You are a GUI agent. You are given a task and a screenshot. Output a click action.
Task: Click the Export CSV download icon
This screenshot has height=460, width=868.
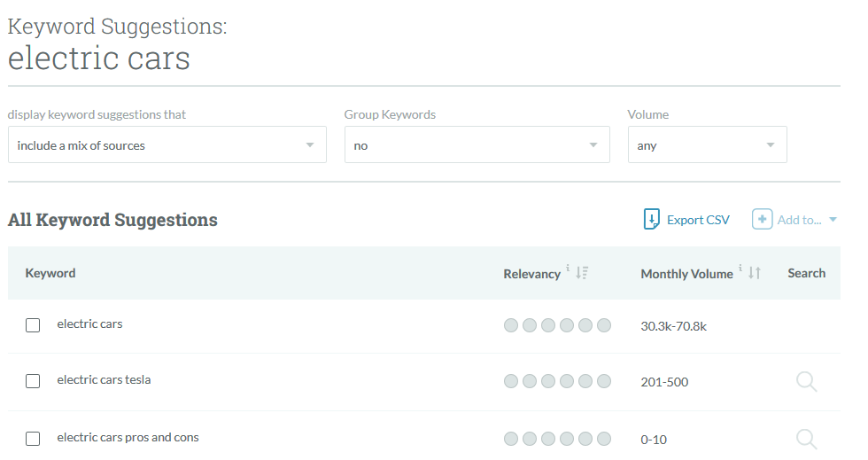652,219
